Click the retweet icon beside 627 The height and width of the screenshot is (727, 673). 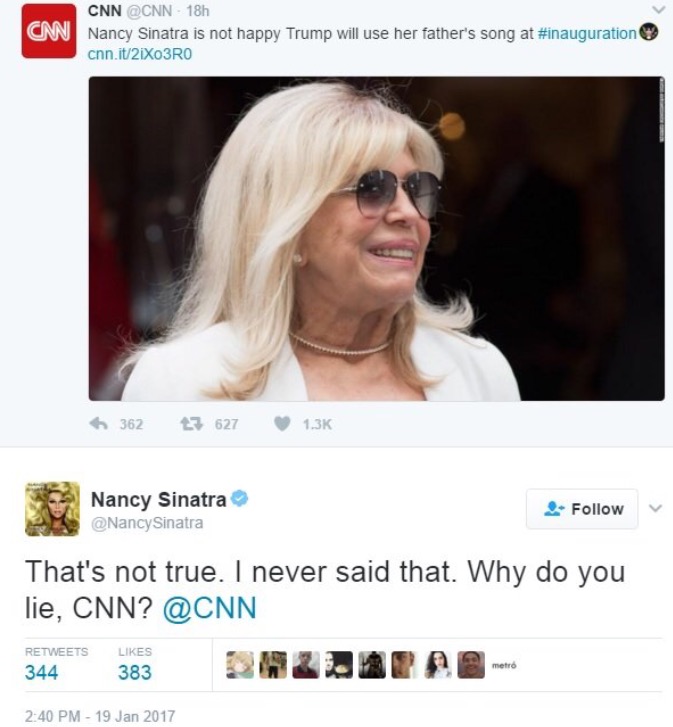click(191, 423)
